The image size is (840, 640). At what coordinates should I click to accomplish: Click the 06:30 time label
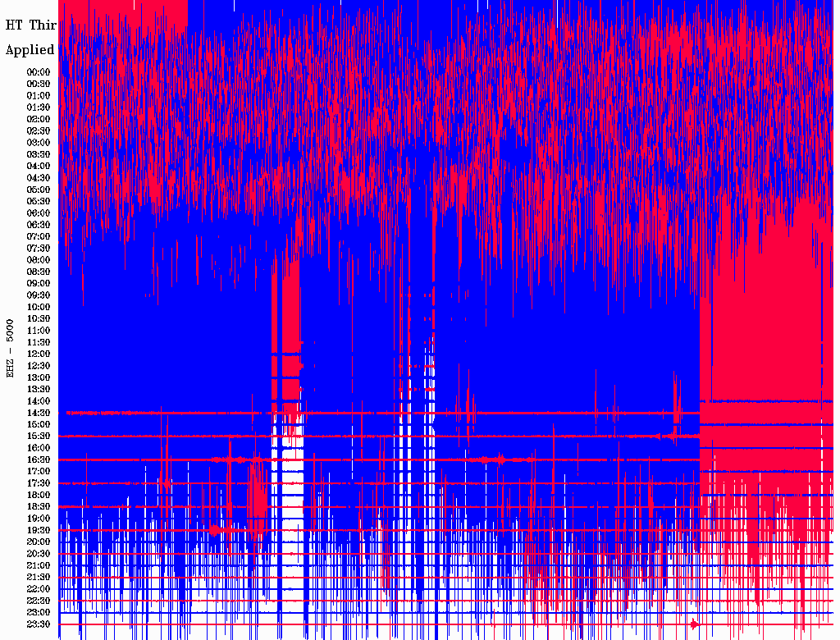(39, 225)
